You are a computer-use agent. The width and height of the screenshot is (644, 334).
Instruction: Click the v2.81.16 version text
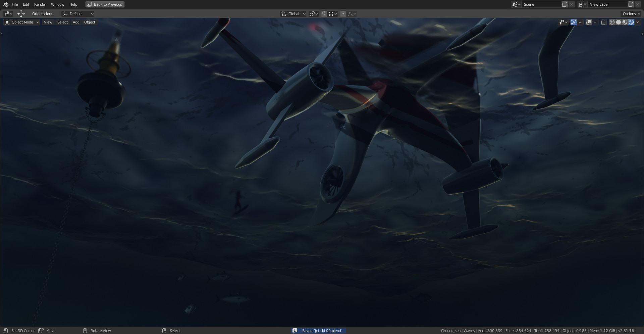pyautogui.click(x=626, y=331)
